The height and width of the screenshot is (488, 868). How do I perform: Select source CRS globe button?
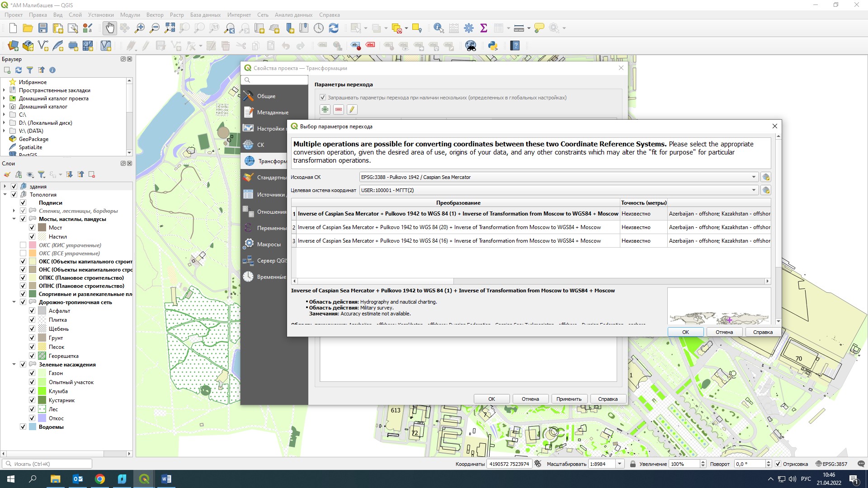(x=766, y=177)
